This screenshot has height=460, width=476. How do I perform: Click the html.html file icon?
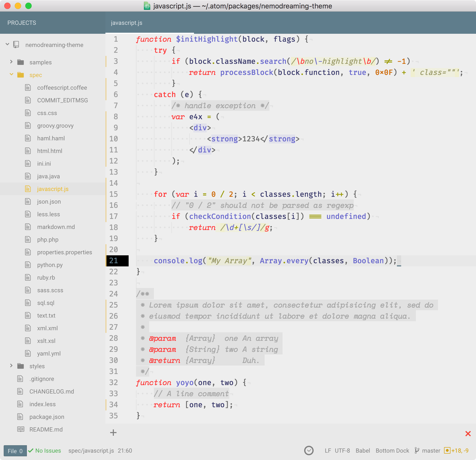(28, 151)
